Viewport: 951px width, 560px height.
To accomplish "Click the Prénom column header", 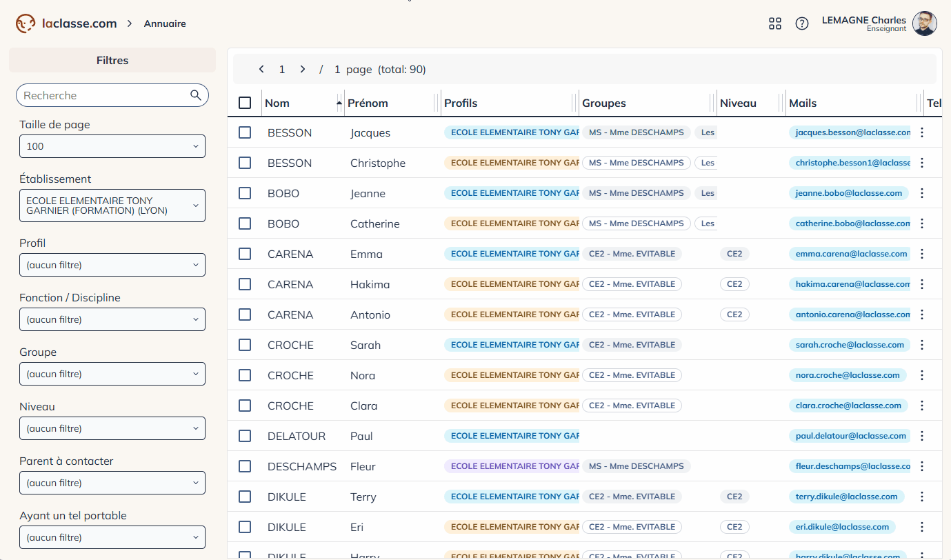I will 368,103.
